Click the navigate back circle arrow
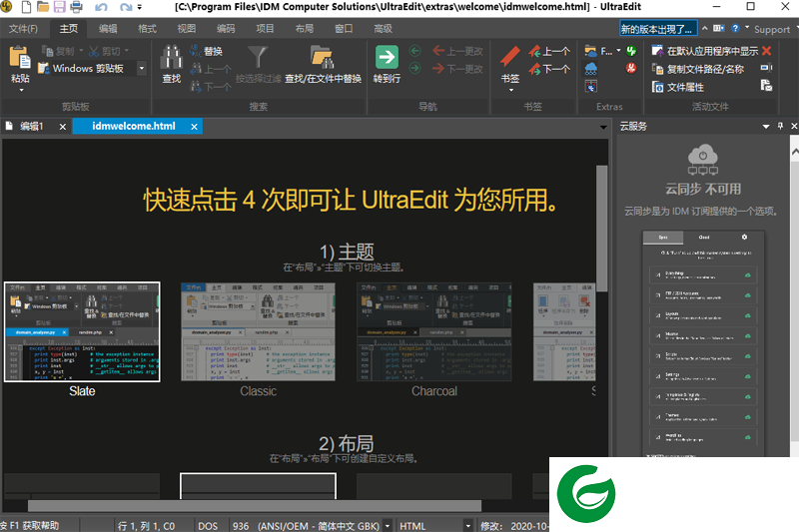 pos(415,51)
